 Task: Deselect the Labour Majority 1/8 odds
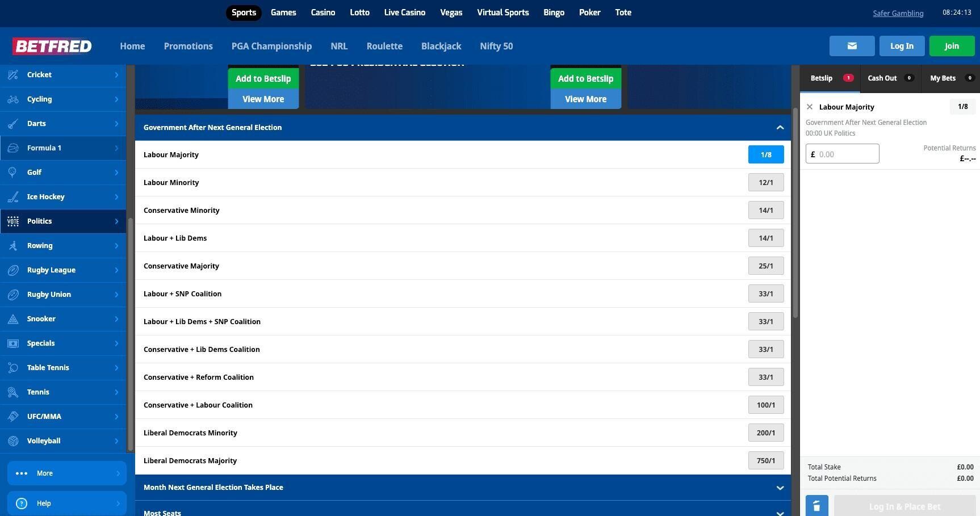point(766,154)
